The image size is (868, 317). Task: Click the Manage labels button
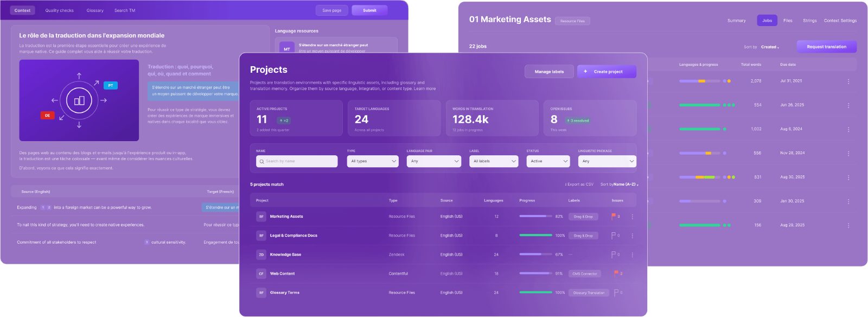(x=549, y=72)
